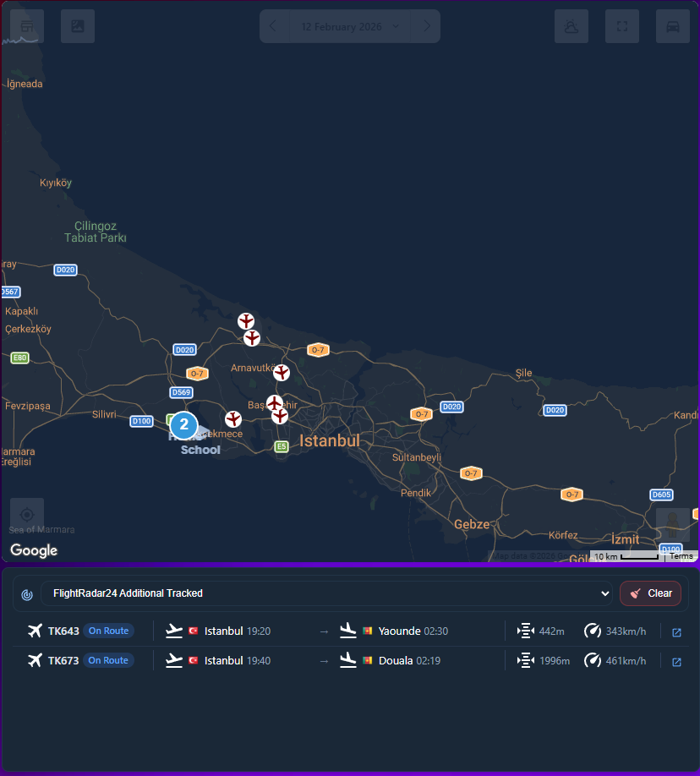Click the TK643 airplane icon

35,631
